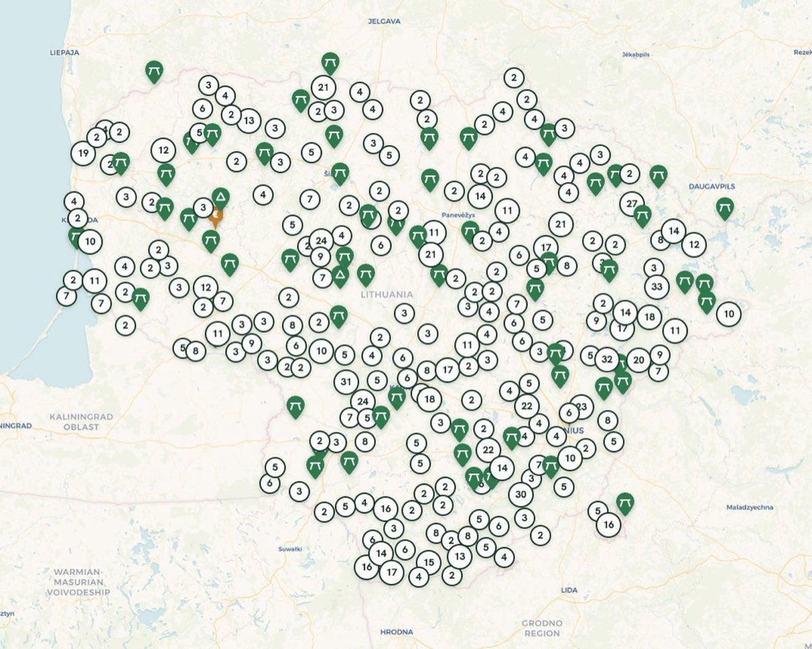Expand the cluster marker labeled 33
The image size is (812, 649).
click(656, 287)
